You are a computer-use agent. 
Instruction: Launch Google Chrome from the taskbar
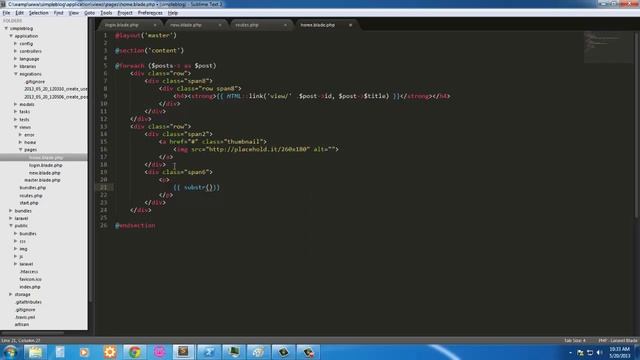point(134,352)
